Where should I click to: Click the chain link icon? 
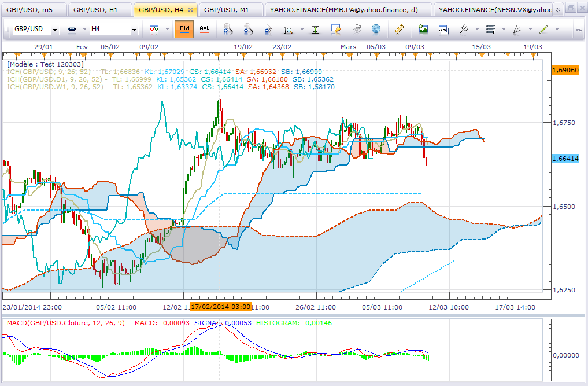(72, 30)
